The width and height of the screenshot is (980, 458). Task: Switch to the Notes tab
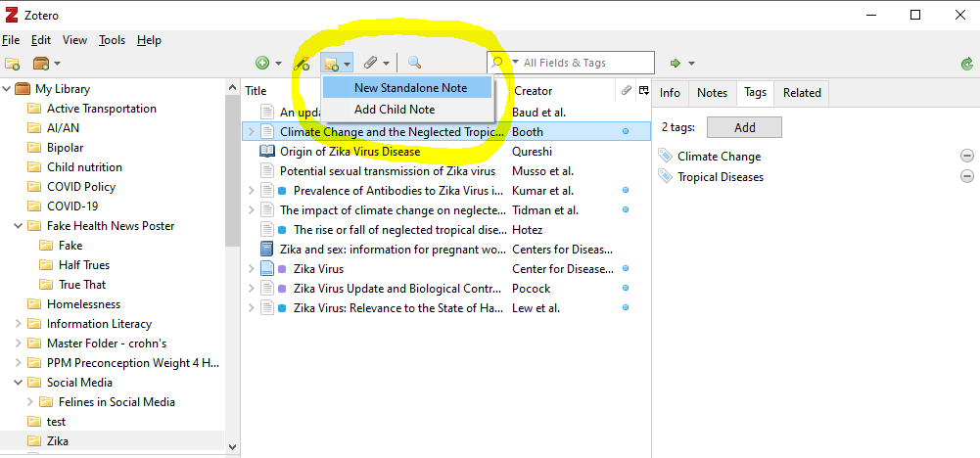click(x=712, y=92)
